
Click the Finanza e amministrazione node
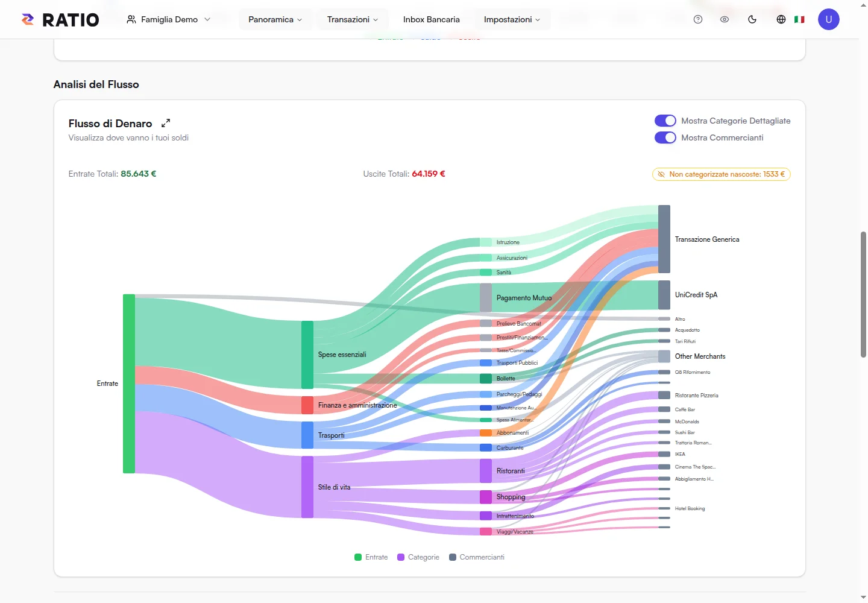pos(307,405)
